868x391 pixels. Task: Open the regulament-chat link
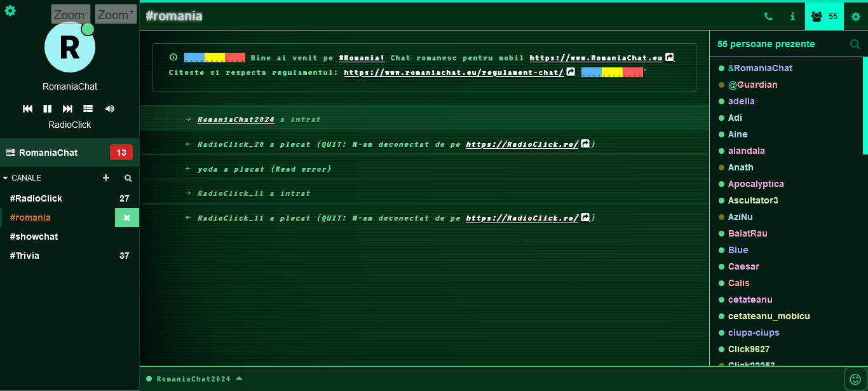(454, 72)
